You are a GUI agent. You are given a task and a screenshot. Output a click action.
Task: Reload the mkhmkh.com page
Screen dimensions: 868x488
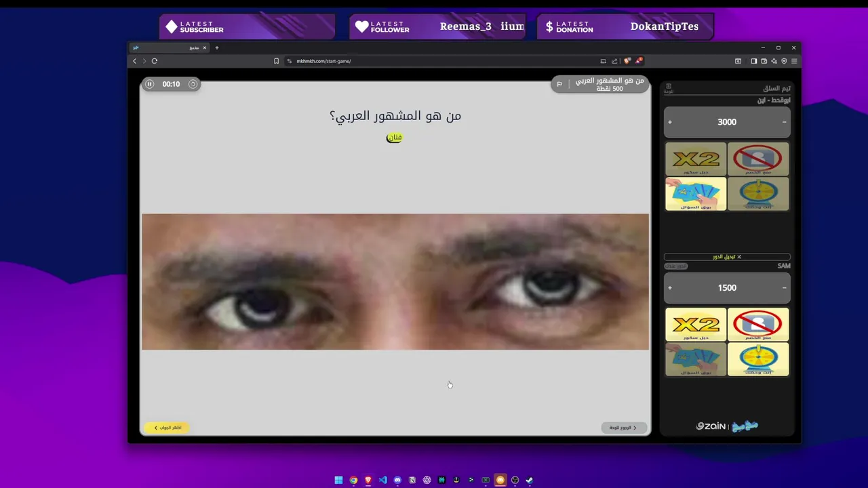155,61
